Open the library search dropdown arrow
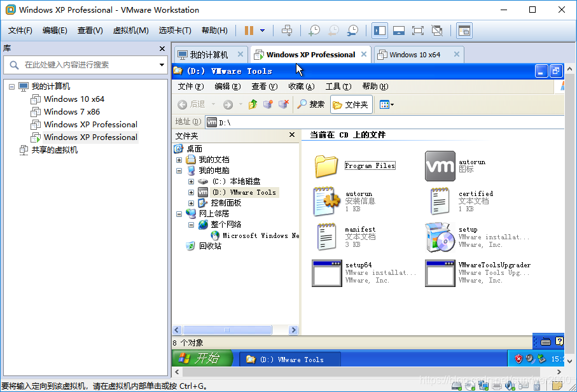577x392 pixels. pyautogui.click(x=162, y=65)
